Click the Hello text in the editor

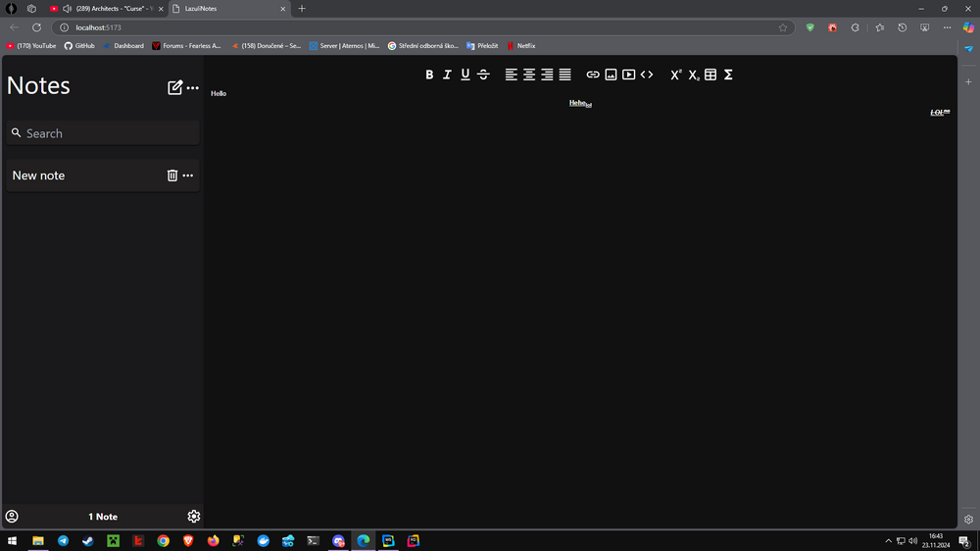pyautogui.click(x=219, y=93)
